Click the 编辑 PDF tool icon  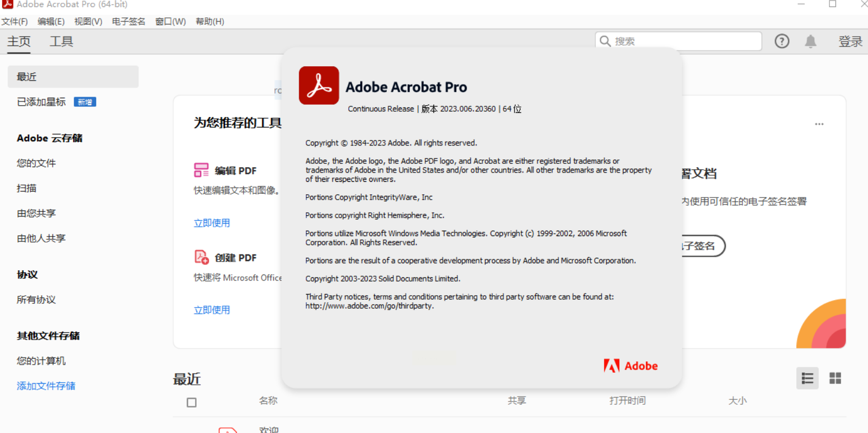click(x=201, y=170)
